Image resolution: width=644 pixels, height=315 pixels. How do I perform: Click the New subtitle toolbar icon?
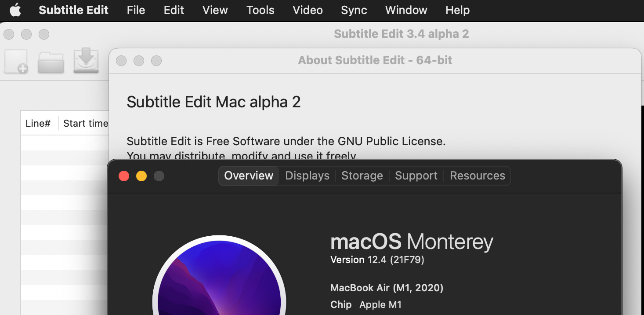pos(16,62)
